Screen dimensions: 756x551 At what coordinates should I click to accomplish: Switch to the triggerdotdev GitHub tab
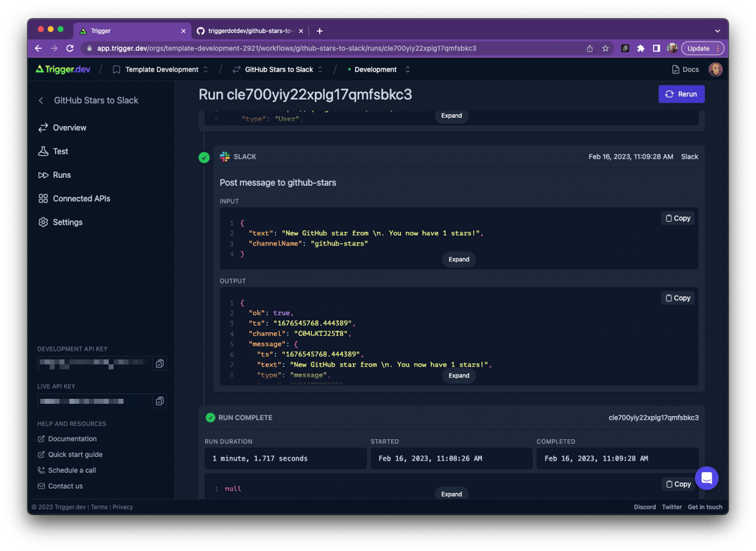click(x=250, y=31)
